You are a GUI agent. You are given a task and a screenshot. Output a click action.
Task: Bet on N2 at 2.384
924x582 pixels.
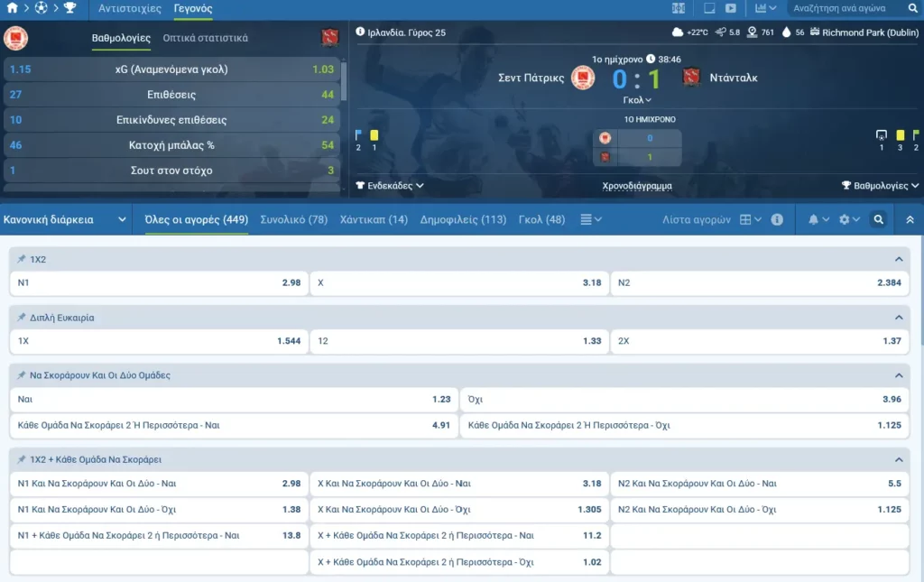click(760, 282)
